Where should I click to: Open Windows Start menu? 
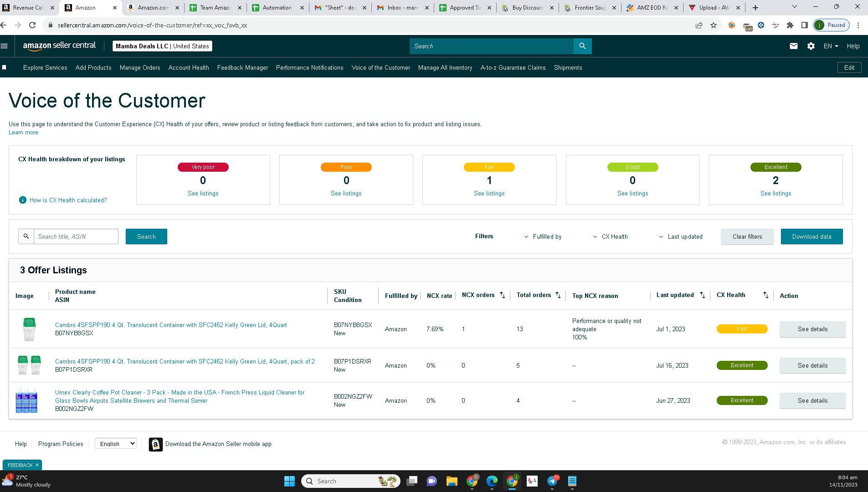289,481
